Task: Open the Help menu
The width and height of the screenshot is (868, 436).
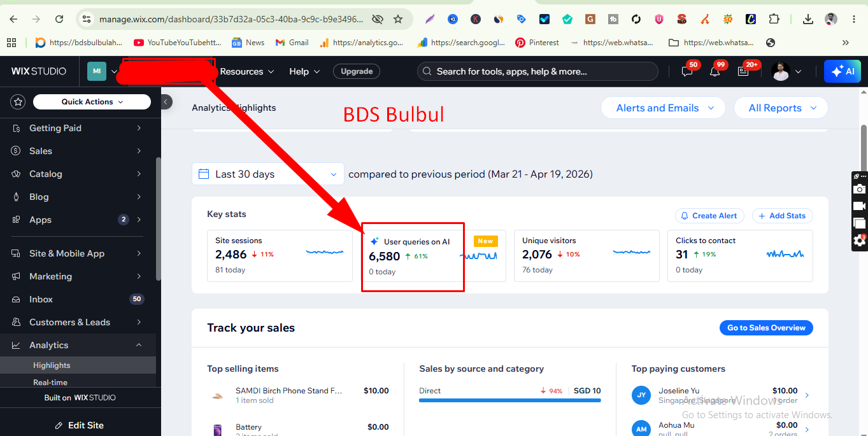Action: 304,71
